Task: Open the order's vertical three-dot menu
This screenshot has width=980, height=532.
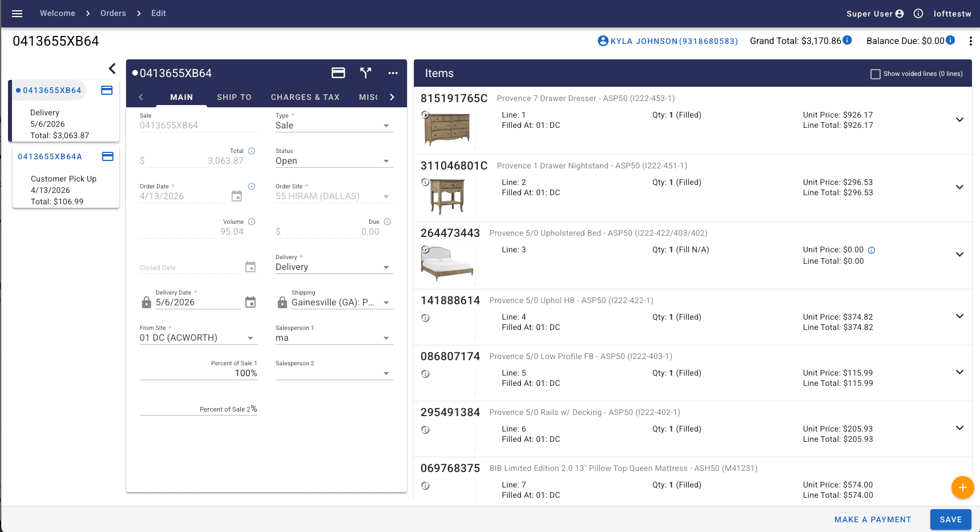Action: coord(970,41)
